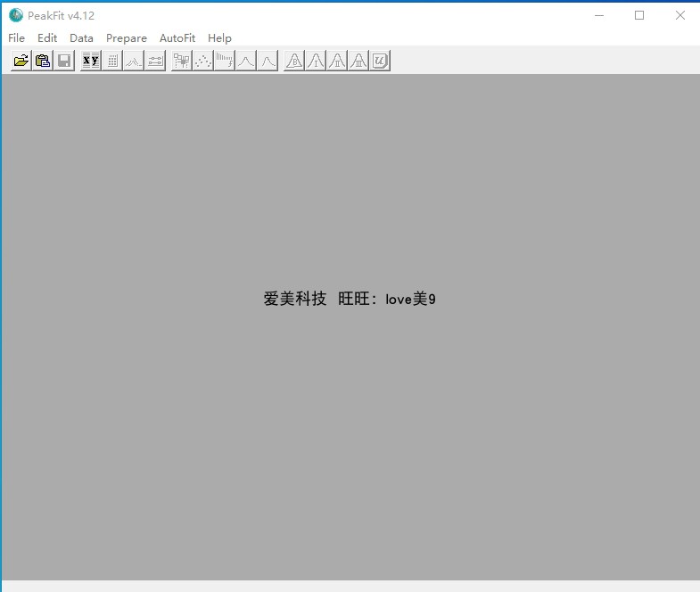Click the AutoFit Peaks III icon
This screenshot has height=592, width=700.
click(x=358, y=61)
